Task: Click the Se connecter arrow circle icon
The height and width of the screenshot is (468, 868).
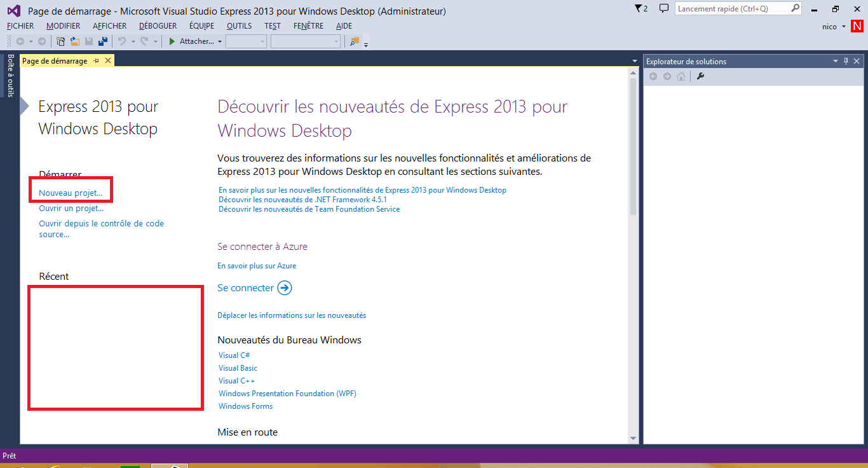Action: tap(285, 288)
